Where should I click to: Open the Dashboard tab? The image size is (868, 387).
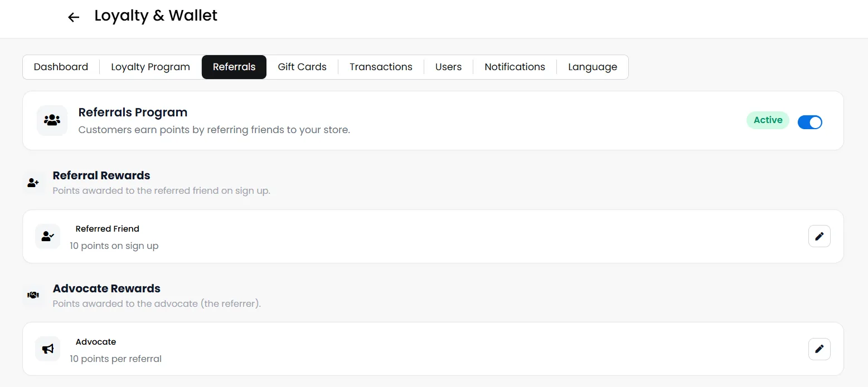(x=61, y=67)
